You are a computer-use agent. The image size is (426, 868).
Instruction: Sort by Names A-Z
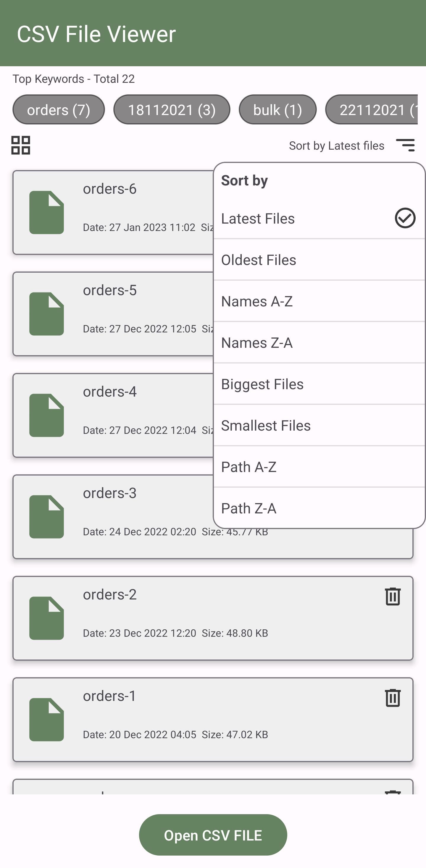point(319,301)
